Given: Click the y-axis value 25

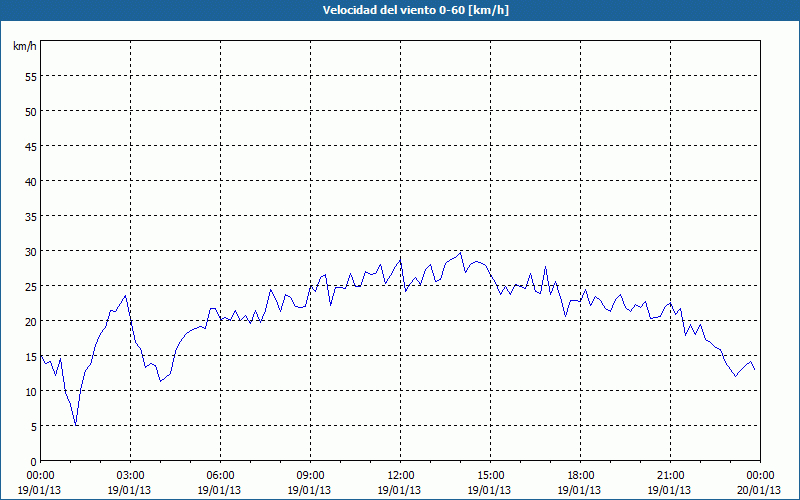Looking at the screenshot, I should tap(31, 286).
